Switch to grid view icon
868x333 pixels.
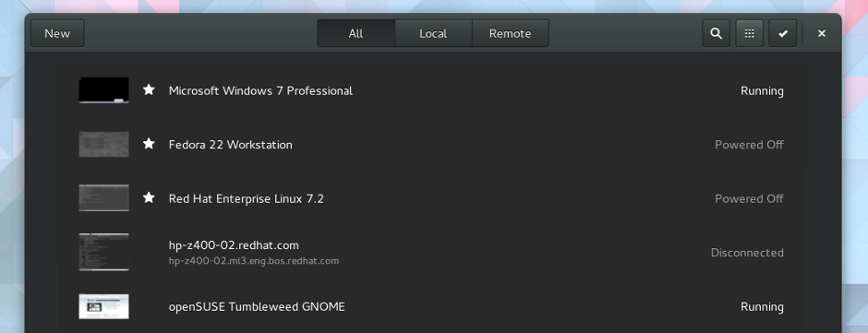point(749,33)
